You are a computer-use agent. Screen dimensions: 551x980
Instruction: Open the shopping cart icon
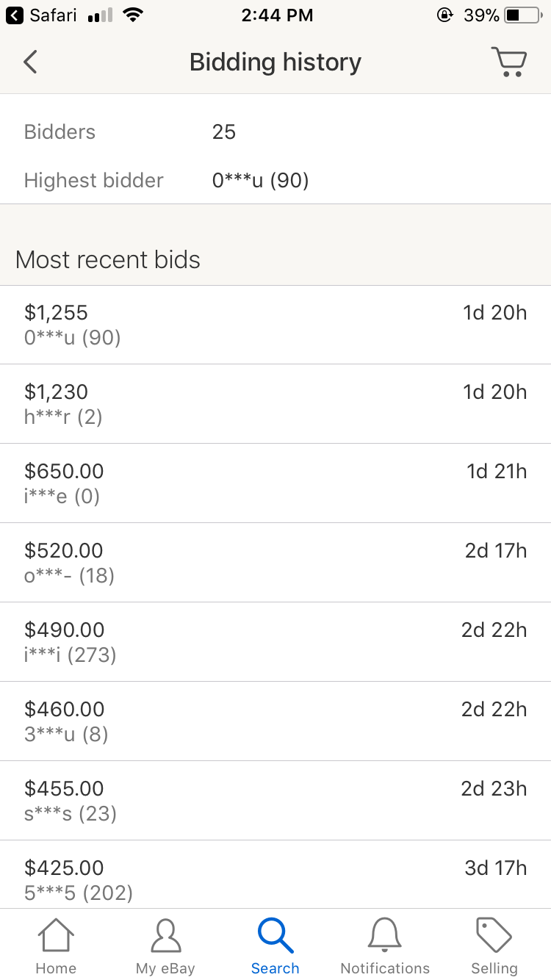tap(508, 62)
